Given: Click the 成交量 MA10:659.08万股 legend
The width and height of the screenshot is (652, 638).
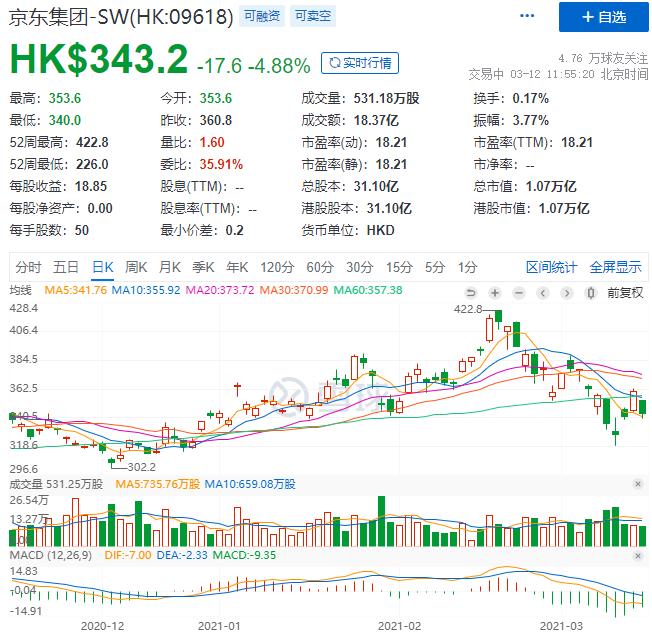Looking at the screenshot, I should [250, 484].
